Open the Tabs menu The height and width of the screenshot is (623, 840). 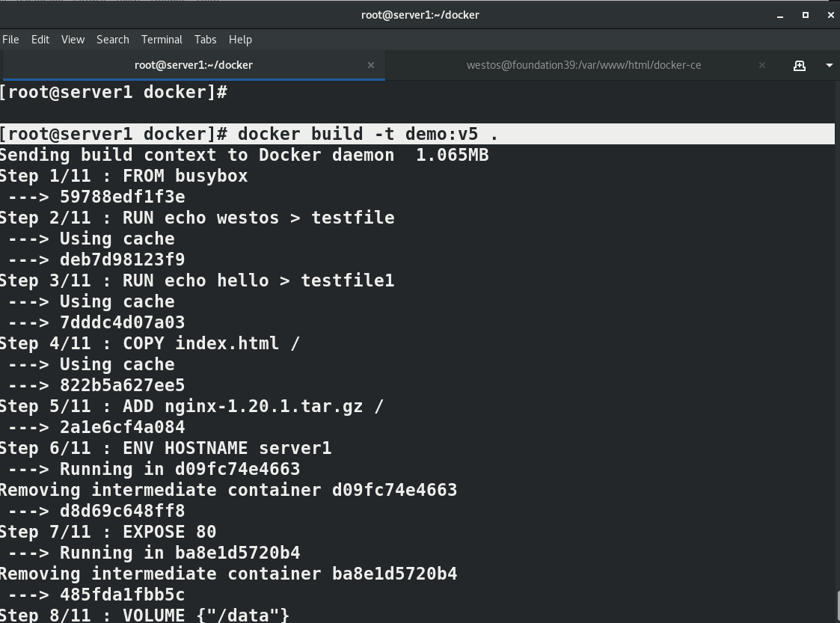pos(205,40)
